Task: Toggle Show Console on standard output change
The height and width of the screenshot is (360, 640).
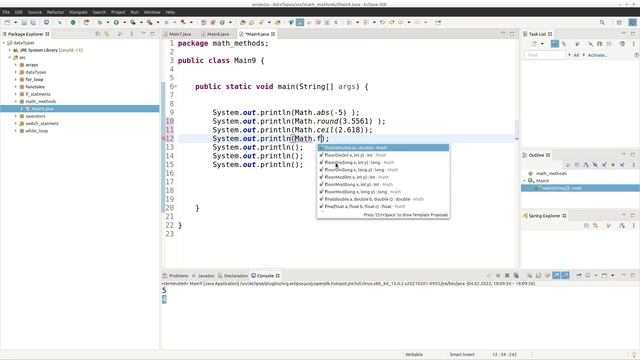Action: point(556,276)
